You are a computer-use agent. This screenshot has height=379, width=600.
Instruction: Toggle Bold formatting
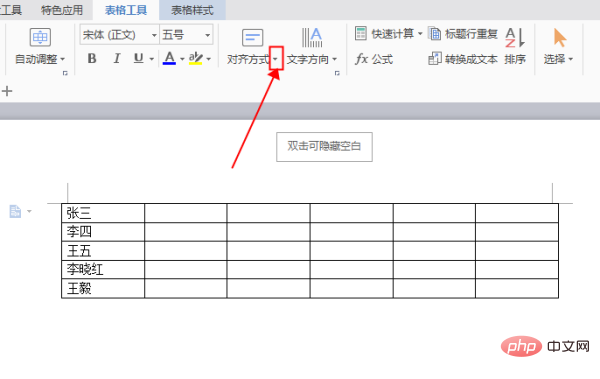click(x=92, y=59)
